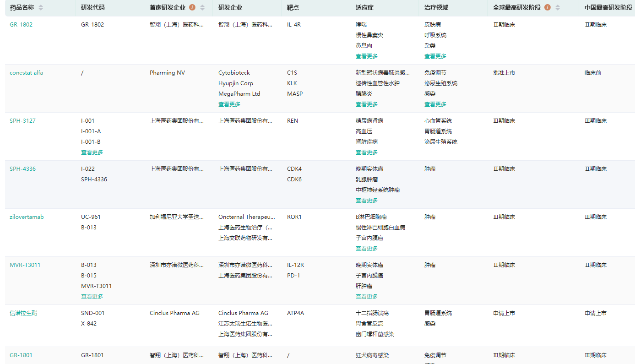The image size is (635, 364).
Task: Select the ROR1 target cell
Action: tap(294, 217)
